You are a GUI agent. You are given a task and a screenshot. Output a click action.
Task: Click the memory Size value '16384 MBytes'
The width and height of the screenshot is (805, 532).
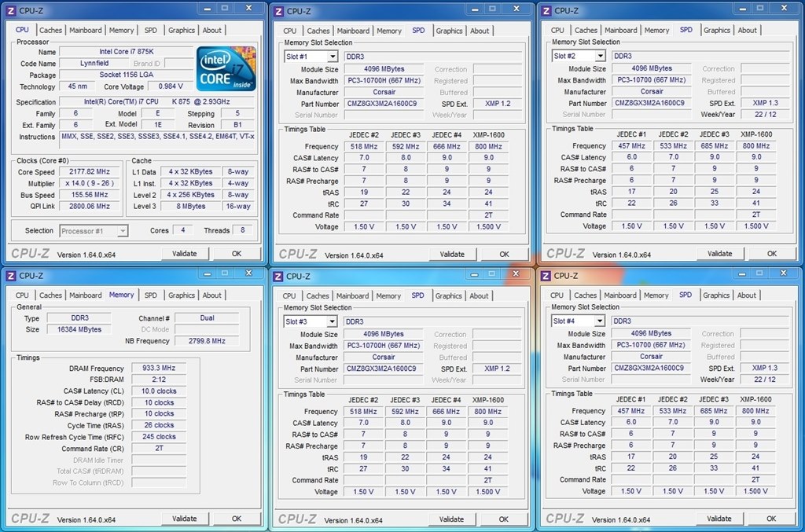pos(79,329)
